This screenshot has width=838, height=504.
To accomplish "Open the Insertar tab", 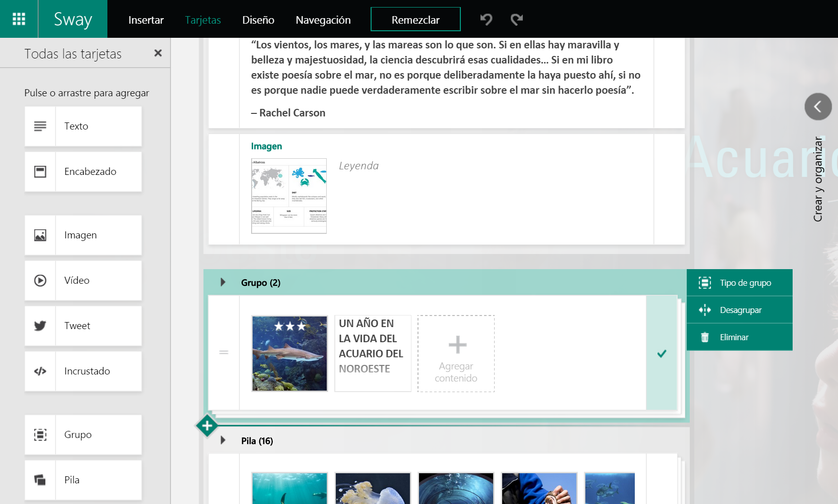I will tap(146, 20).
